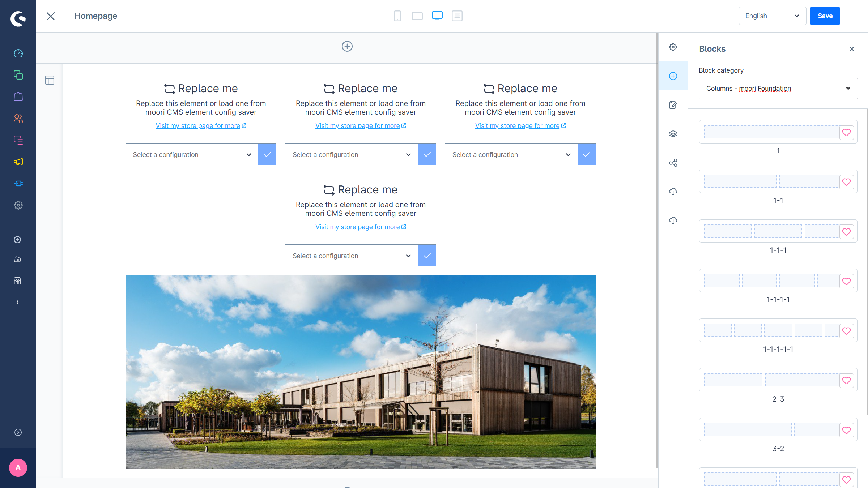The width and height of the screenshot is (868, 488).
Task: Favorite the 1-1-1 column block
Action: pos(846,232)
